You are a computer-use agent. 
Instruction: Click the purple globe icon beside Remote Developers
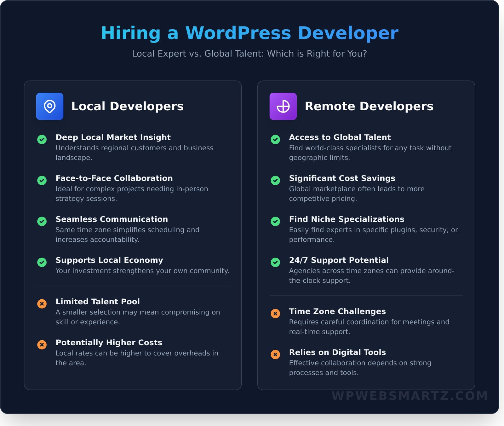(x=283, y=106)
